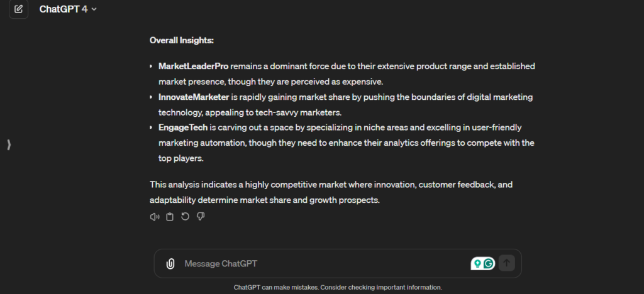Image resolution: width=644 pixels, height=294 pixels.
Task: Click the bold InnovateMarketer text
Action: 193,97
